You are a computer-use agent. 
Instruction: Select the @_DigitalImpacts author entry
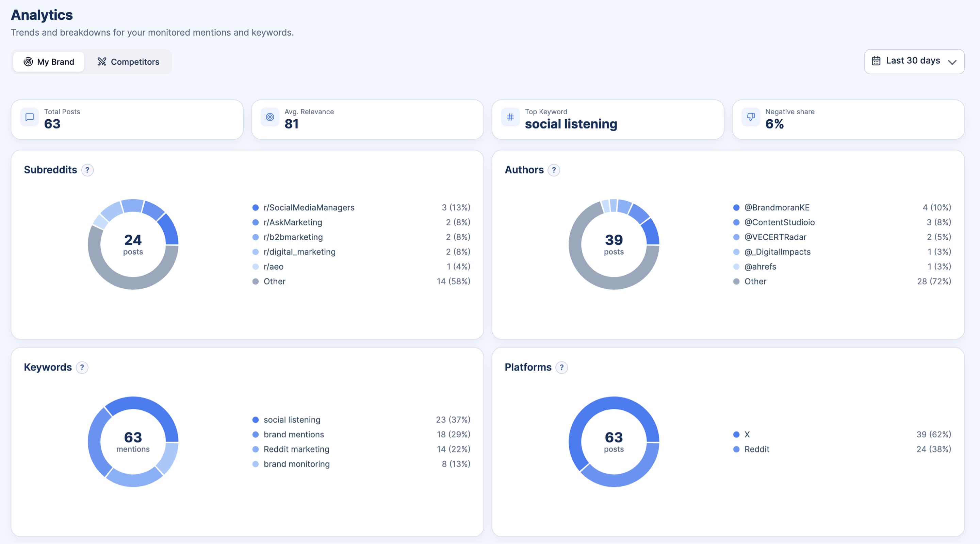pyautogui.click(x=842, y=252)
